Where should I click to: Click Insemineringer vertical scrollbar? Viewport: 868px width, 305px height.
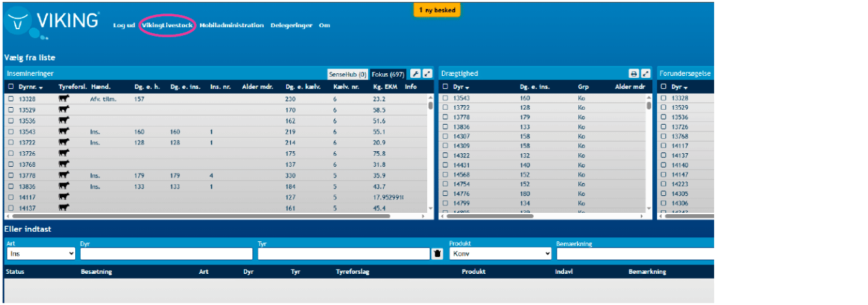(430, 106)
